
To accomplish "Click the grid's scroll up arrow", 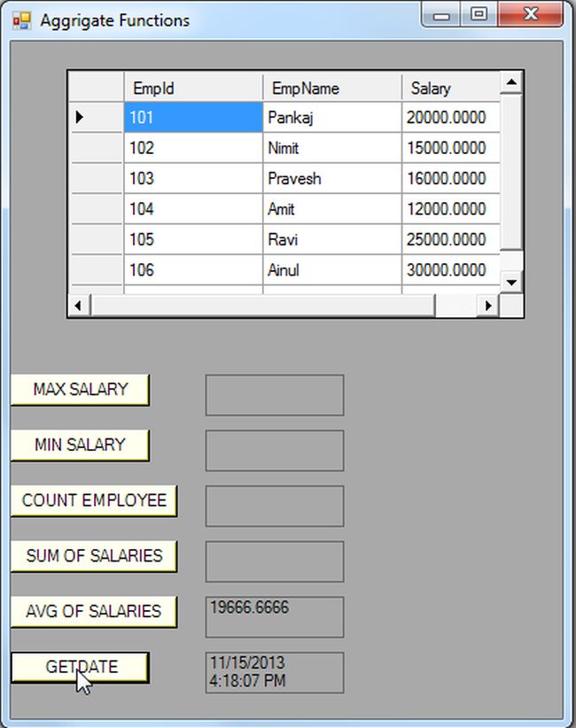I will point(511,82).
